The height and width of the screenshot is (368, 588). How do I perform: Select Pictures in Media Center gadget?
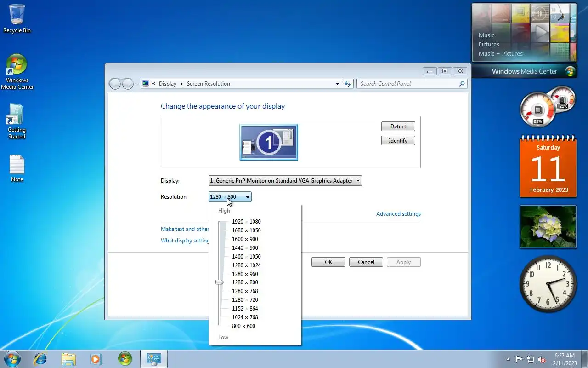[x=489, y=45]
